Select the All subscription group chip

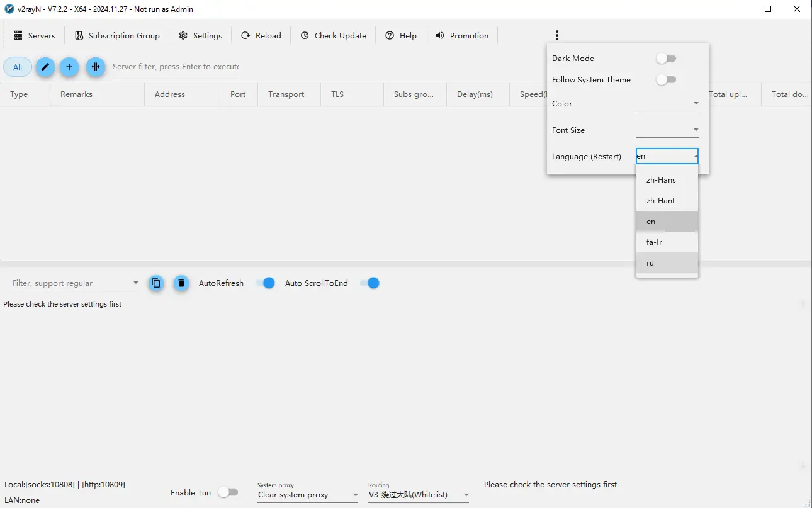click(x=18, y=67)
